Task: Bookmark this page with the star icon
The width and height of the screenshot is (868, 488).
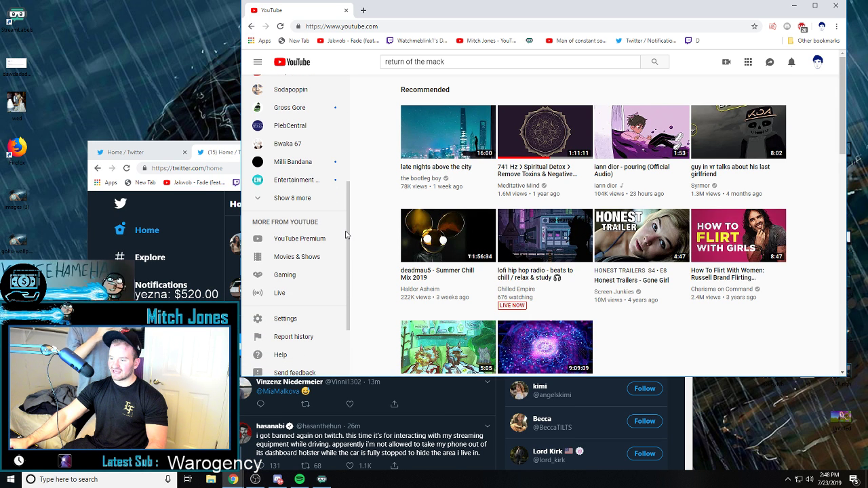Action: [x=754, y=26]
